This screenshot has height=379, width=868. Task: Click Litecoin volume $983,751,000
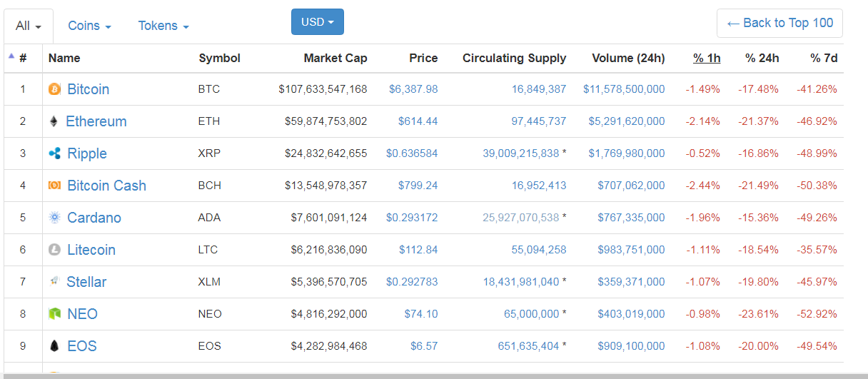pos(631,250)
